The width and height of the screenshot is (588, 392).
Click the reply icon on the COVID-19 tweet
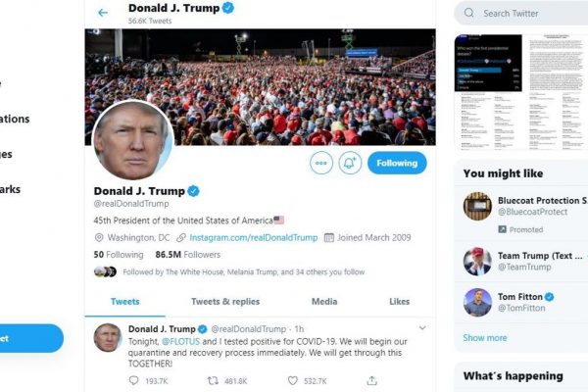point(134,381)
